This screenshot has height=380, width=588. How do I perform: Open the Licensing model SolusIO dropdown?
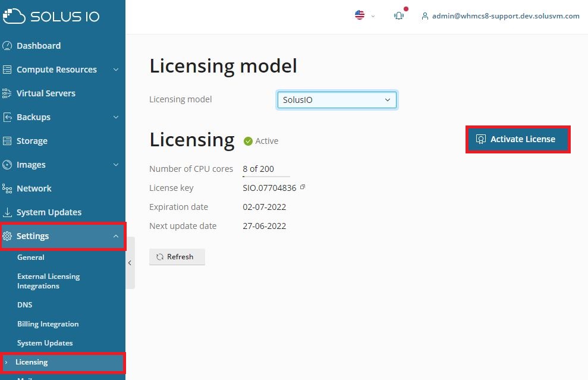tap(337, 100)
